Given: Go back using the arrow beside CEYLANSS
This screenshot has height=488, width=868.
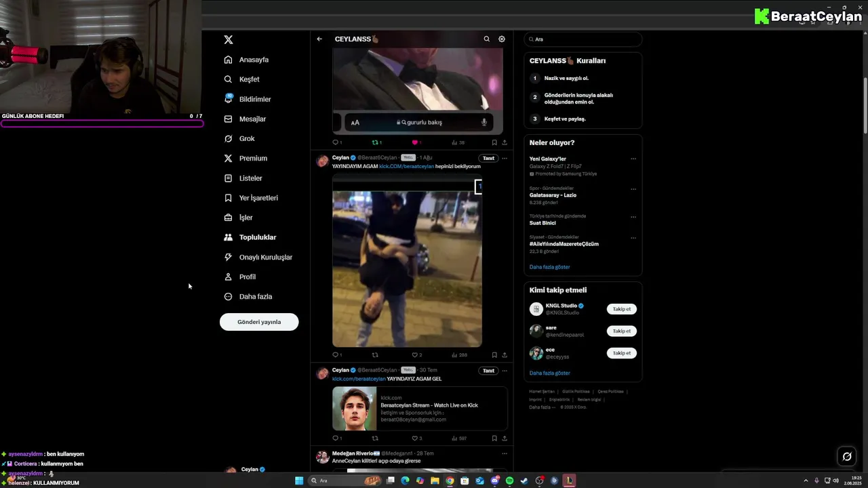Looking at the screenshot, I should click(x=319, y=39).
